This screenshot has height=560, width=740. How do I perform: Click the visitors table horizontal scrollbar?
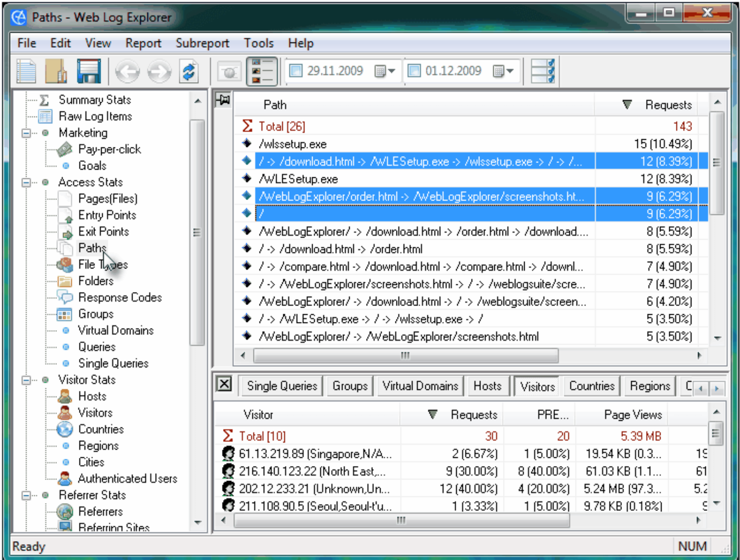pos(401,520)
